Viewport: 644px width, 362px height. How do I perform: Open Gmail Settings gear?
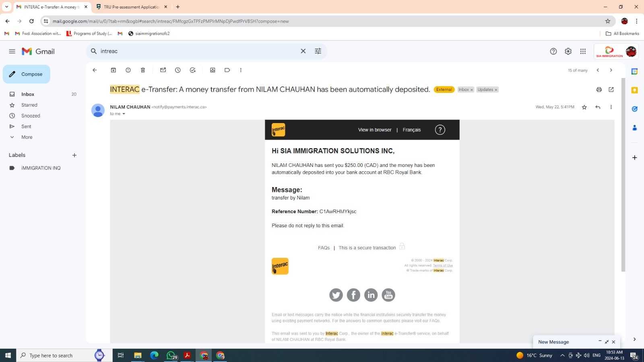pyautogui.click(x=568, y=51)
